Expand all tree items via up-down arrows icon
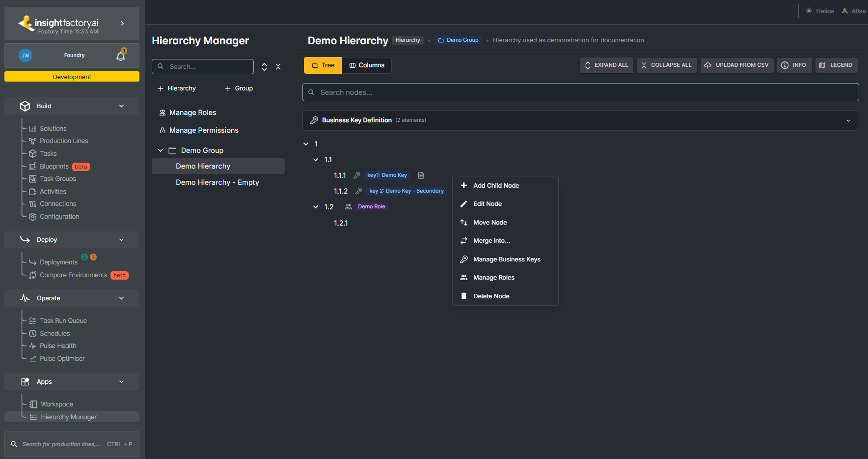The height and width of the screenshot is (459, 868). (x=264, y=67)
